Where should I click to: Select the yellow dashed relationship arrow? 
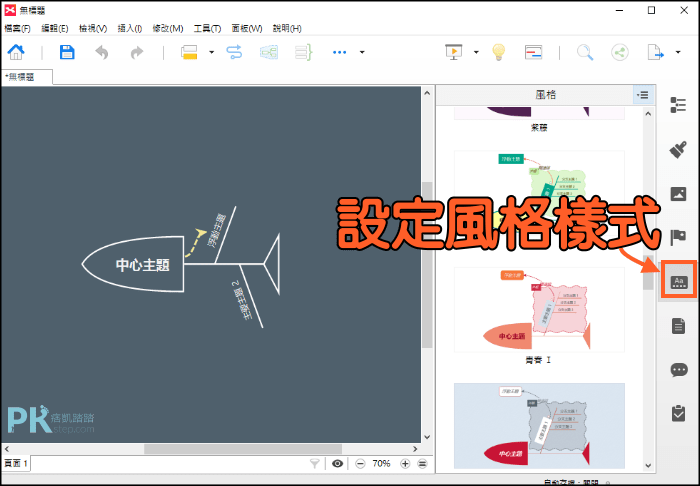195,244
